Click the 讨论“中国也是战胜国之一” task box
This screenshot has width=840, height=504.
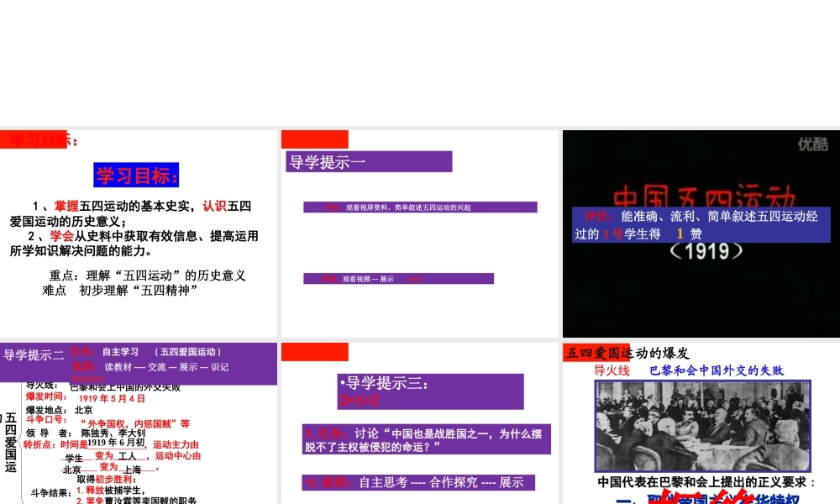tap(427, 439)
